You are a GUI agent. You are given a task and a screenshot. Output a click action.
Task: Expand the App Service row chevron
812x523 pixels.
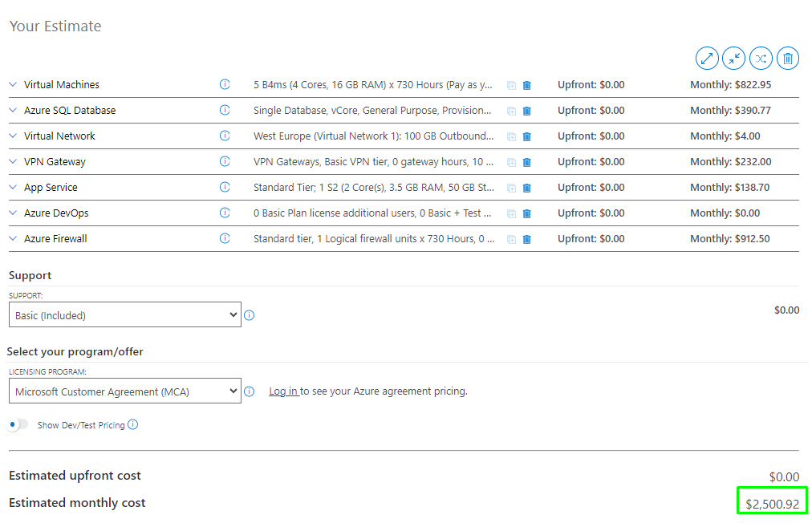point(13,187)
